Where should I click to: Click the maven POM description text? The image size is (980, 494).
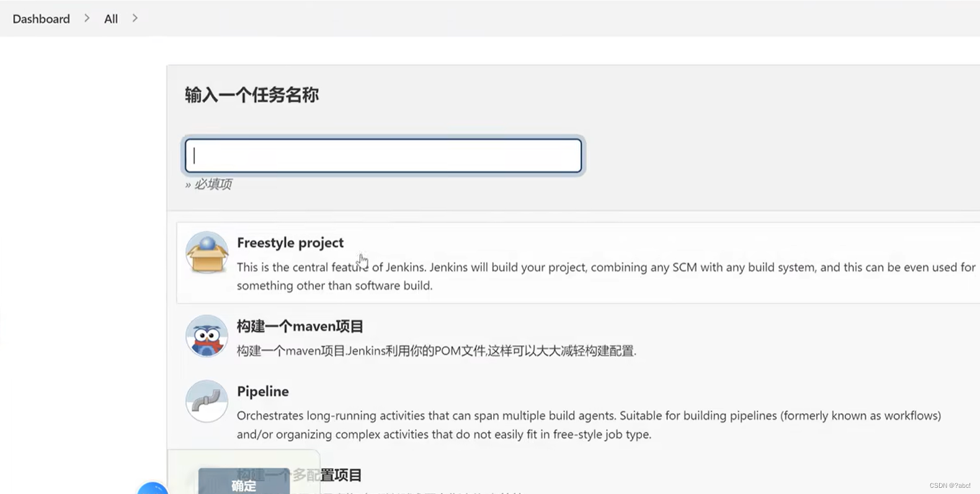[437, 351]
